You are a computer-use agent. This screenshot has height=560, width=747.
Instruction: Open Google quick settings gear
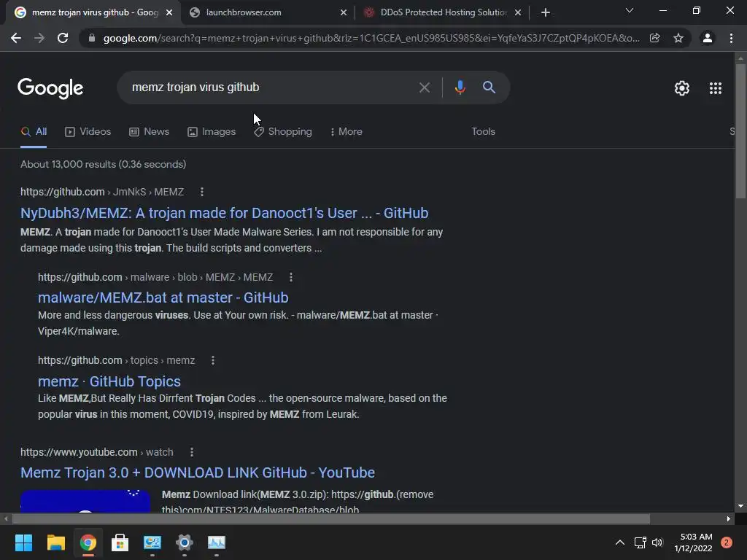pos(682,88)
